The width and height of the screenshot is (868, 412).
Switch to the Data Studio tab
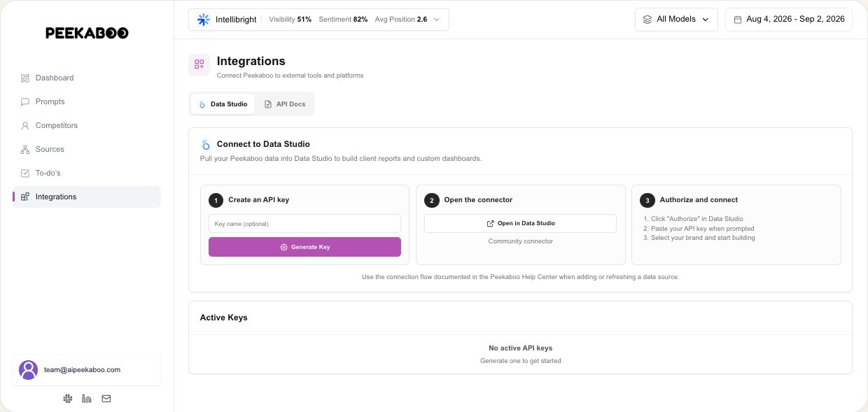[223, 104]
